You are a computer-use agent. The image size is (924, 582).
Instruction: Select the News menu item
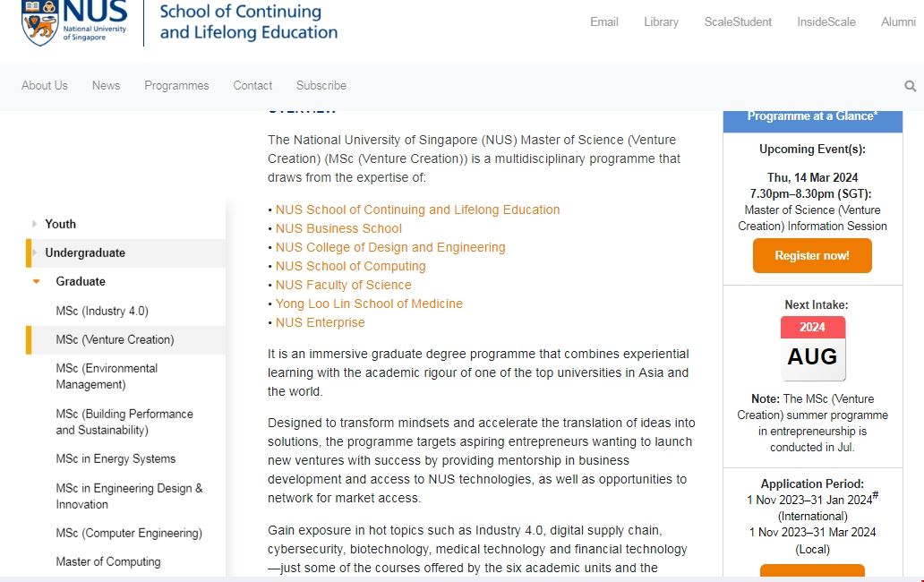pyautogui.click(x=106, y=85)
